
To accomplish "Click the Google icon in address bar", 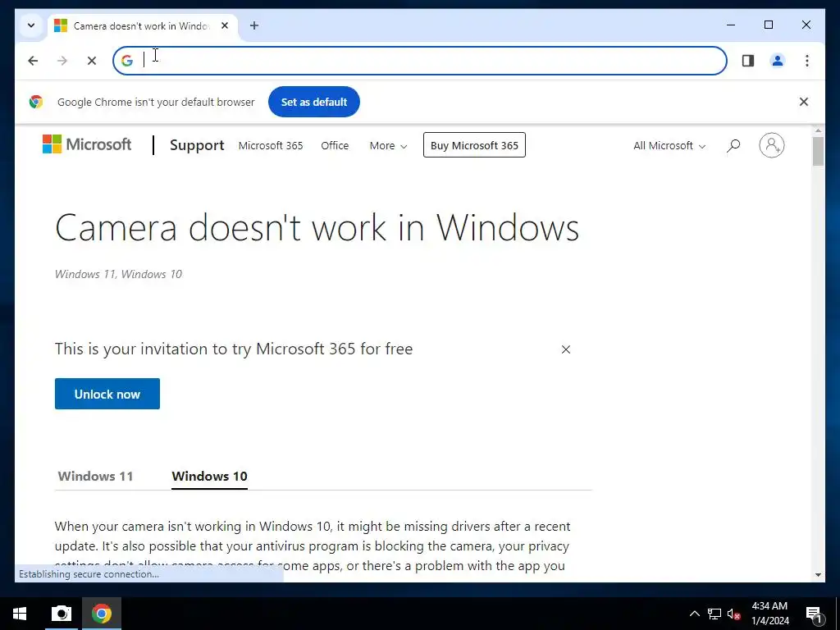I will coord(127,61).
